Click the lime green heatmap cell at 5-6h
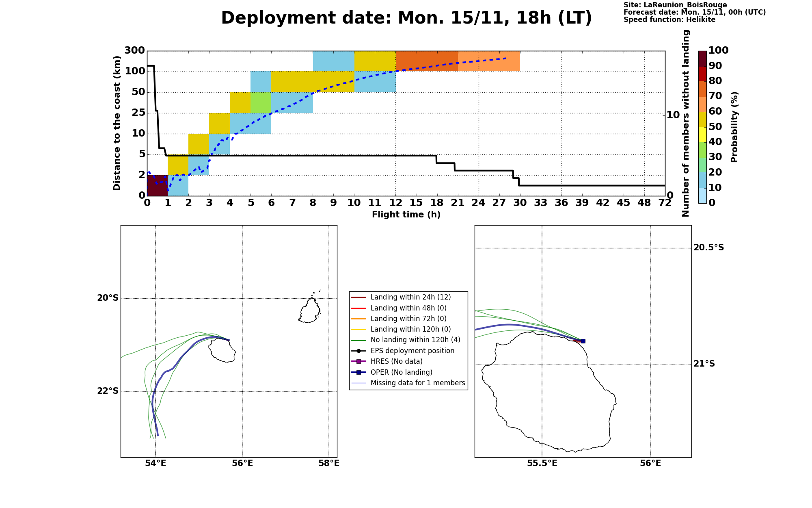Image resolution: width=812 pixels, height=508 pixels. (261, 102)
